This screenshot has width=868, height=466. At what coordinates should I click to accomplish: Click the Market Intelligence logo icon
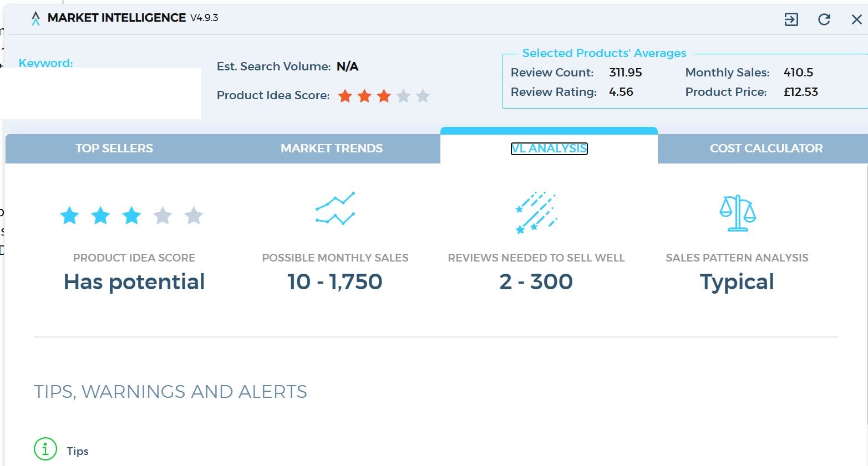[x=36, y=19]
